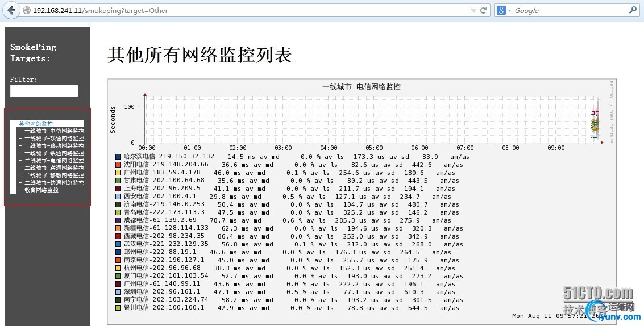Image resolution: width=644 pixels, height=326 pixels.
Task: Go back with the browser back arrow
Action: point(11,10)
